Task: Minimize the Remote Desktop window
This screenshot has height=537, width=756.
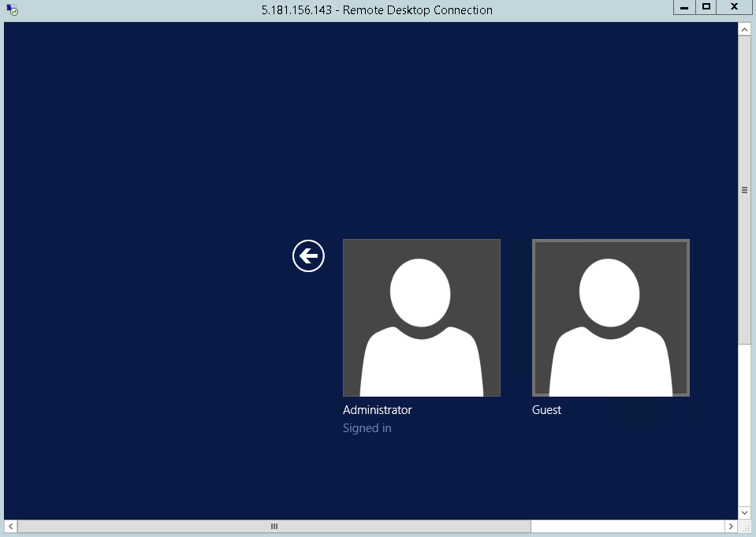Action: point(683,7)
